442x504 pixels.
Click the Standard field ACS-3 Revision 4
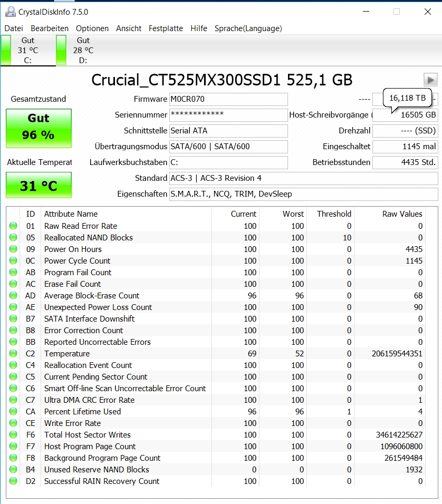pos(304,178)
